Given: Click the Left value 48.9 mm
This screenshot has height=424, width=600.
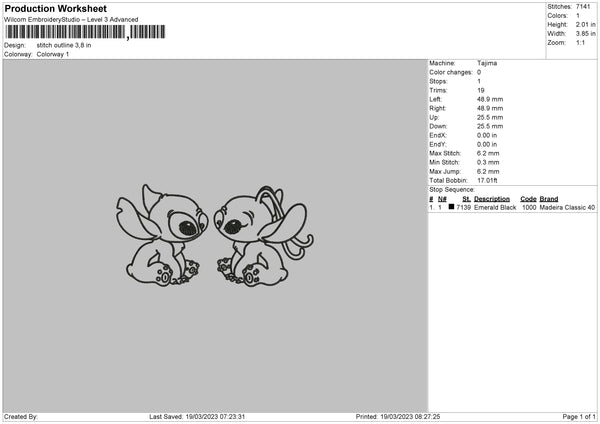Looking at the screenshot, I should 490,99.
